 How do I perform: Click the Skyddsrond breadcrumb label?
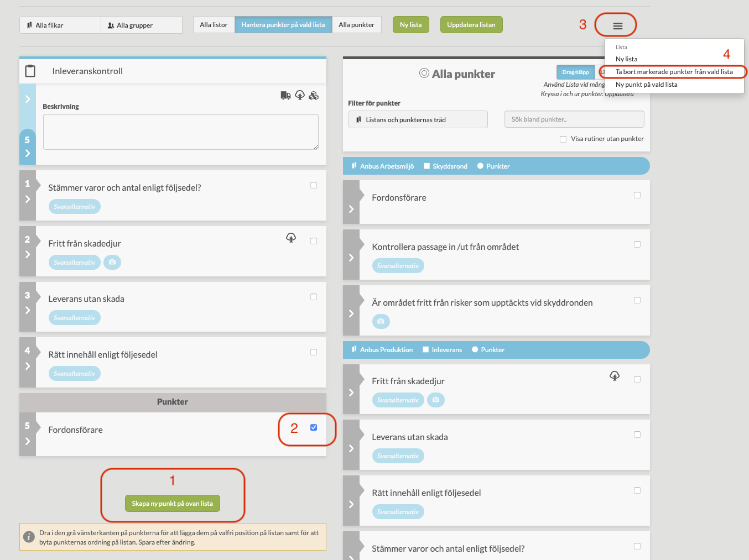click(450, 166)
